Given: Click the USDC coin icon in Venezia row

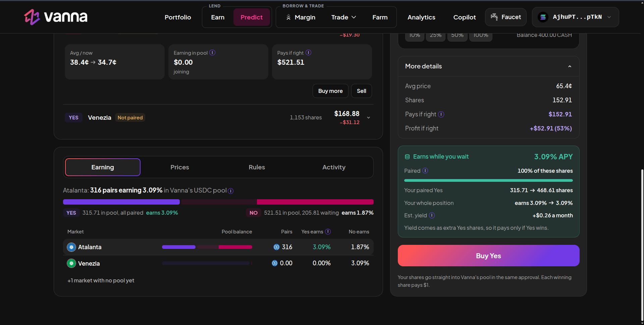Looking at the screenshot, I should tap(275, 263).
